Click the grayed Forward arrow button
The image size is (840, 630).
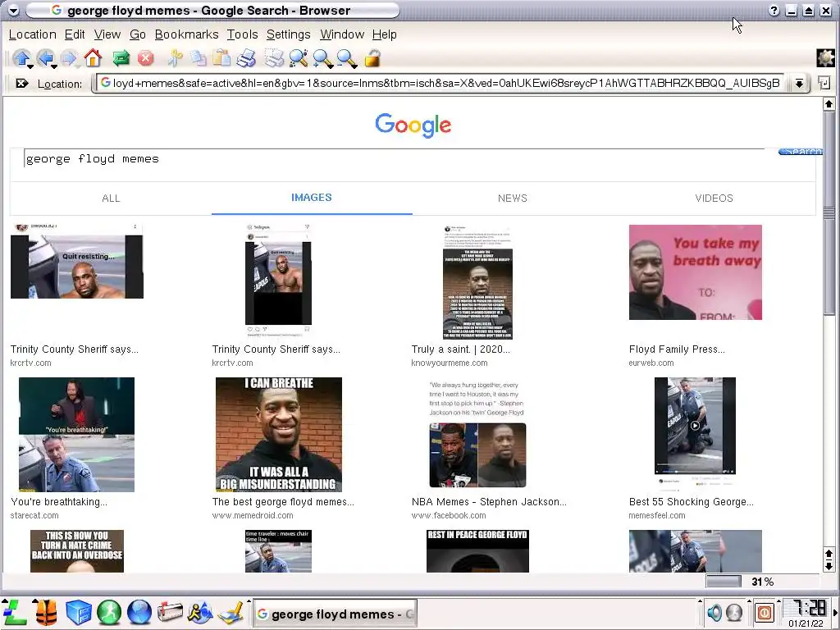tap(69, 58)
